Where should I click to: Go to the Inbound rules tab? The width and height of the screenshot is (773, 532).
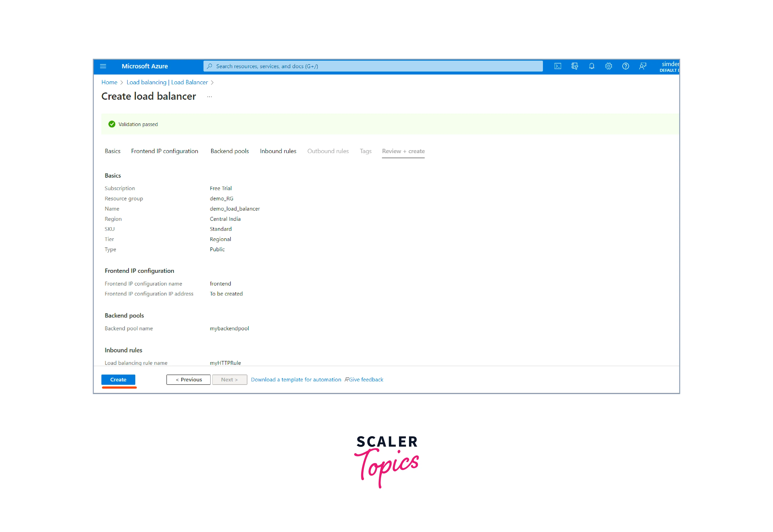pyautogui.click(x=278, y=151)
